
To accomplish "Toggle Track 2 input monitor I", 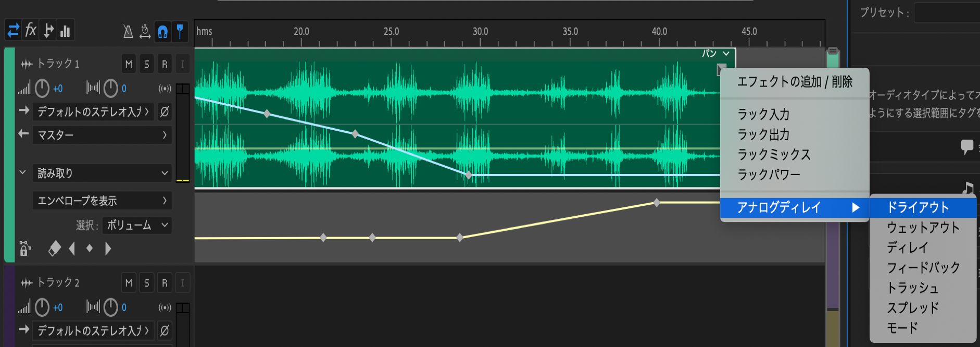I will [182, 283].
